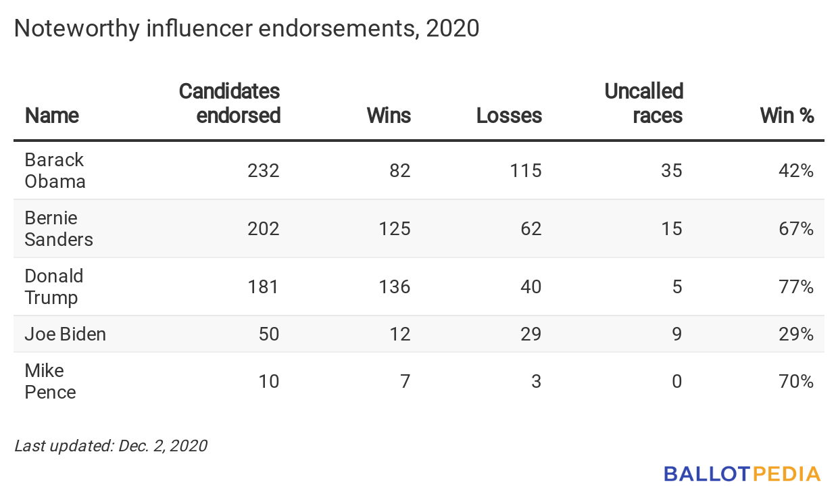This screenshot has height=504, width=838.
Task: Click the Candidates endorsed column header
Action: pos(230,103)
